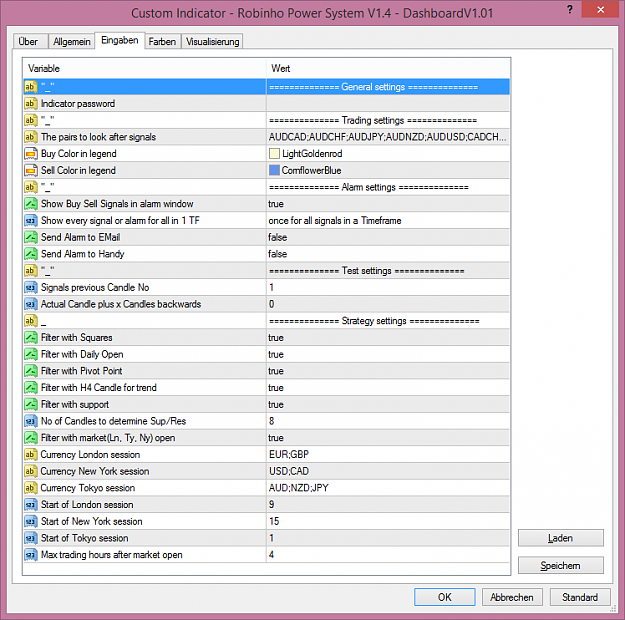
Task: Click color icon beside Sell Color in legend
Action: pos(31,171)
